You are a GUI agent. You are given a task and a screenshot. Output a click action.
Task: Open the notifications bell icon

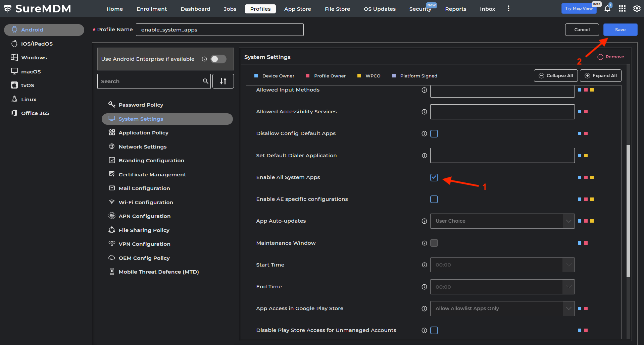[607, 9]
